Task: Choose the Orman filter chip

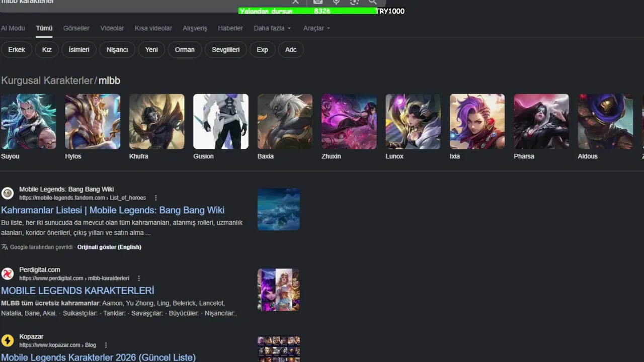Action: [x=185, y=50]
